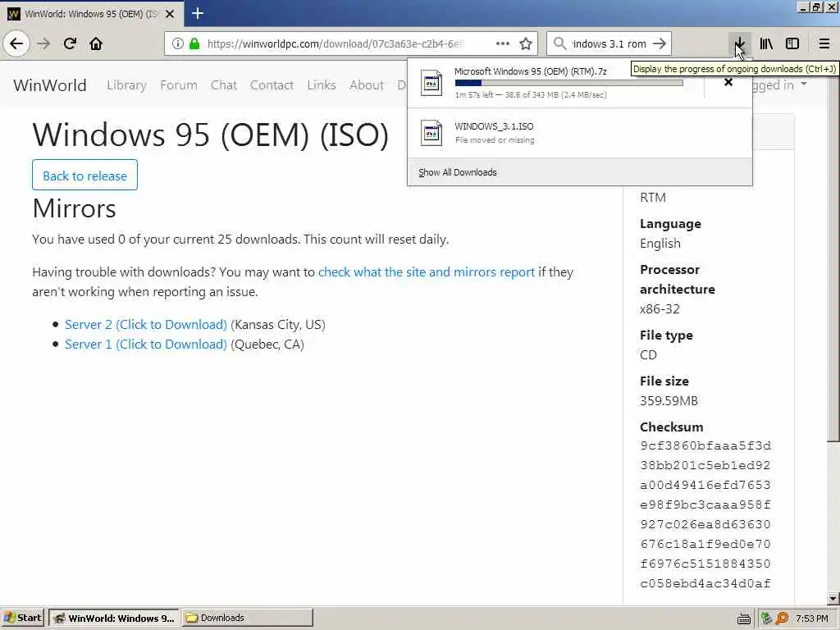Expand the logged in account dropdown
Screen dimensions: 840x630
pyautogui.click(x=781, y=85)
